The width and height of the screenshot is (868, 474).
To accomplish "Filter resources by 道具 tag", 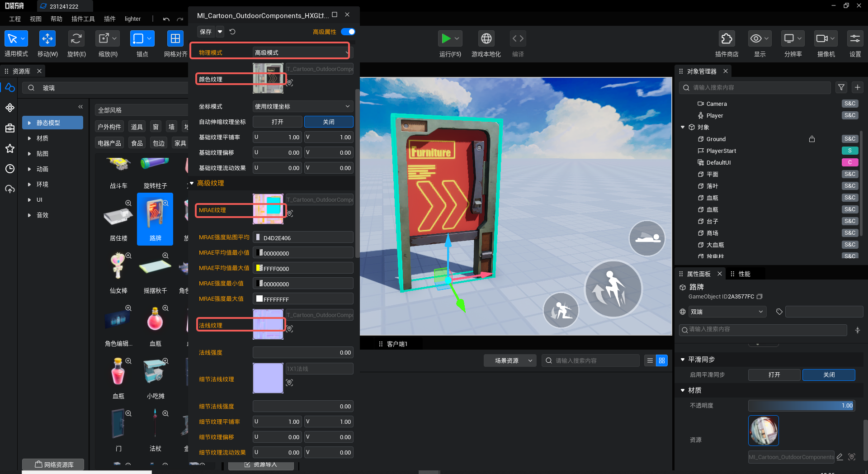I will [137, 127].
